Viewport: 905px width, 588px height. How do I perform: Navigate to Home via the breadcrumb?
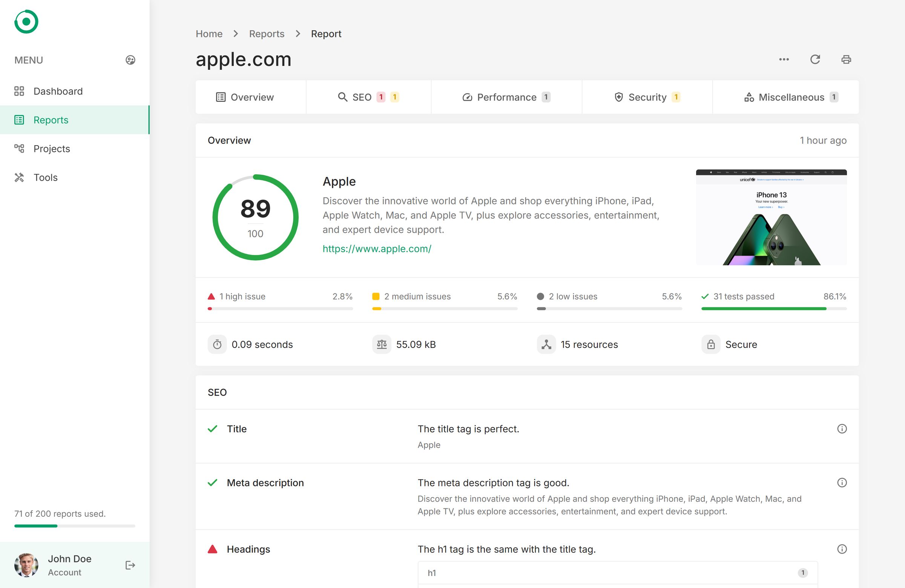(x=209, y=34)
